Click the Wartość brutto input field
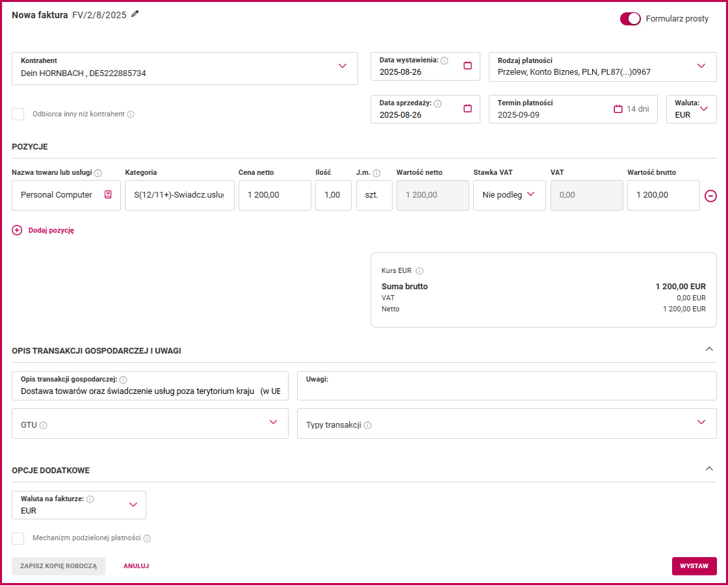Image resolution: width=728 pixels, height=585 pixels. (664, 195)
